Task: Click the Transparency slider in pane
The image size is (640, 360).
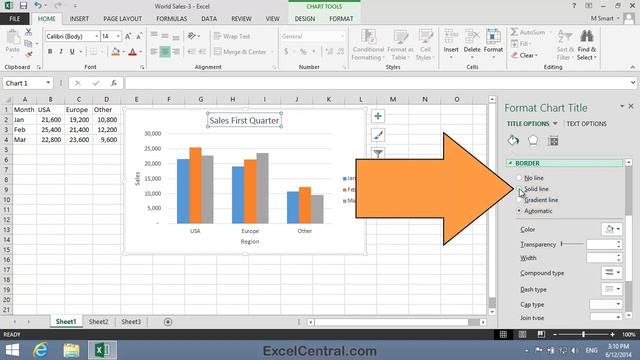Action: pyautogui.click(x=572, y=244)
